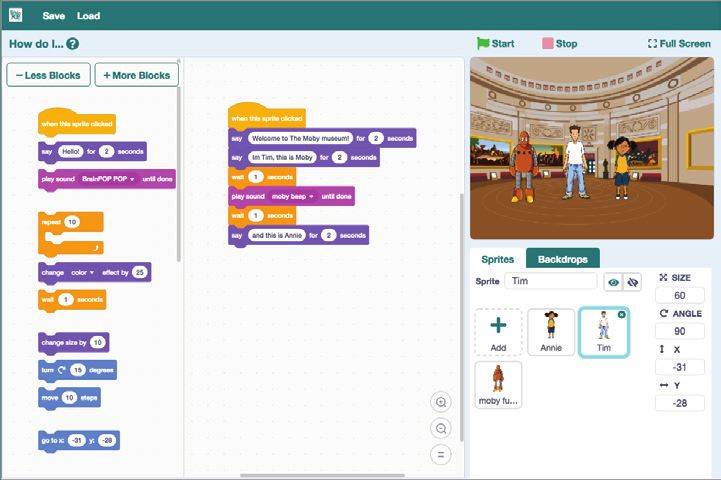Click the More Blocks button
This screenshot has height=480, width=721.
tap(137, 75)
